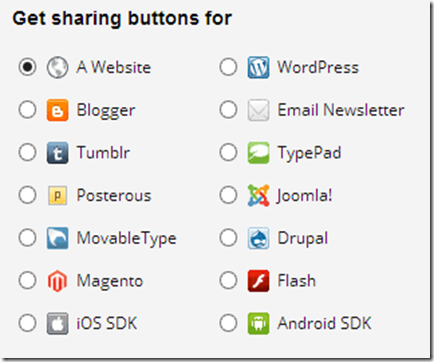Click the envelope Email Newsletter icon
The width and height of the screenshot is (434, 362).
tap(258, 110)
